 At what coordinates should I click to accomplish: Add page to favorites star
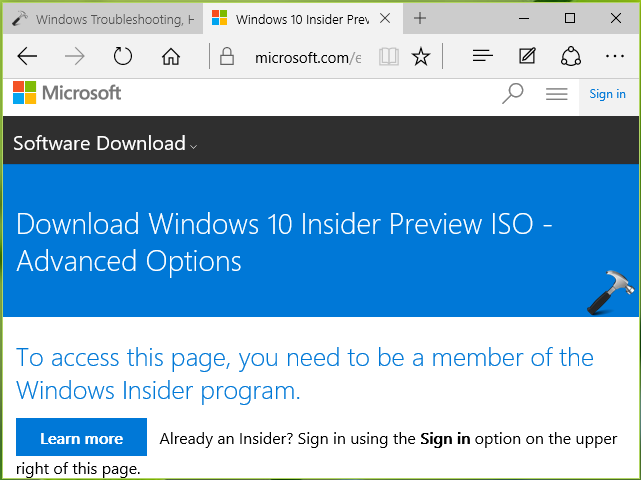pos(421,56)
